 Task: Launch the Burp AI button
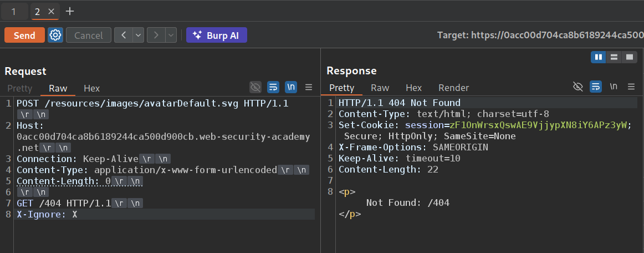click(216, 35)
